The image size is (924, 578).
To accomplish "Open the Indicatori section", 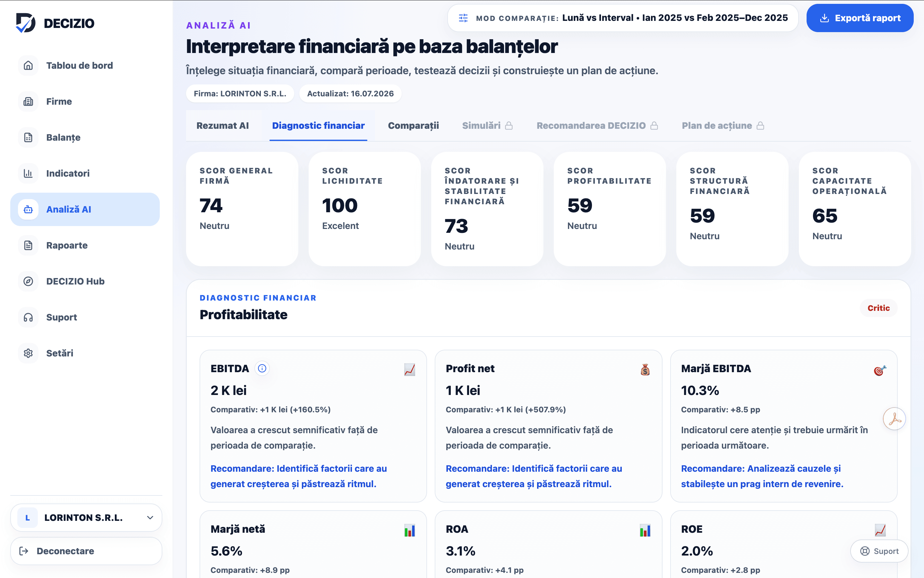I will pos(85,173).
